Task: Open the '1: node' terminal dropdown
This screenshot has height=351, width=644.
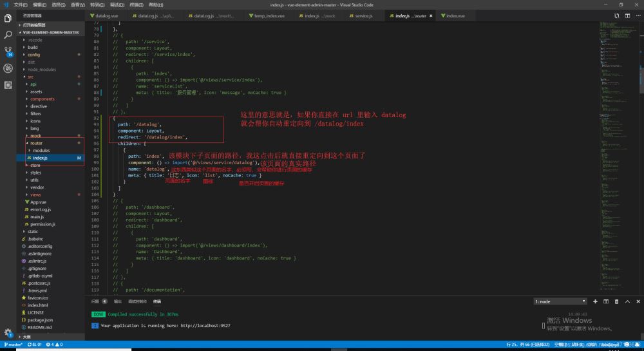Action: tap(560, 301)
